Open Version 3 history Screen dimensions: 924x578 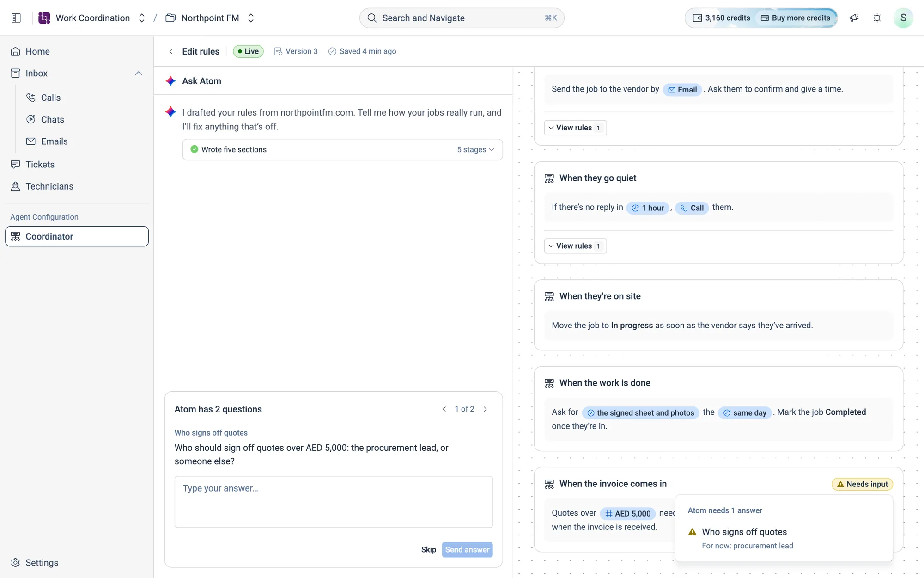pyautogui.click(x=296, y=51)
